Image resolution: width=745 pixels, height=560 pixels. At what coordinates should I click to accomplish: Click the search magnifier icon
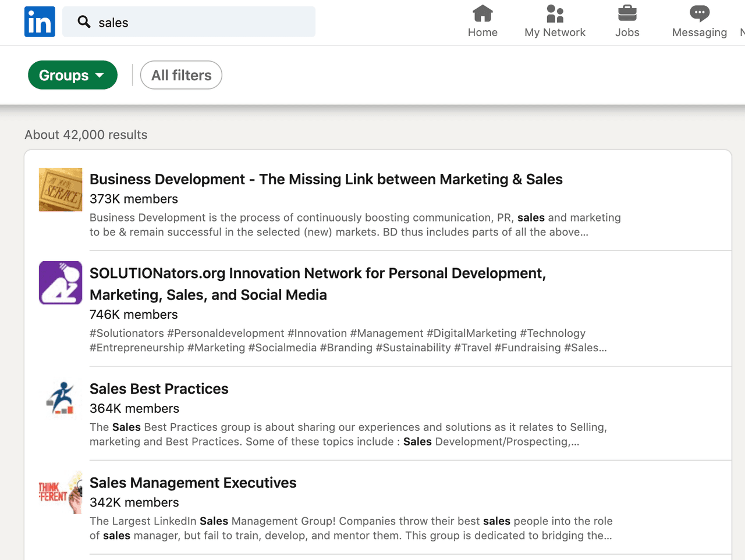tap(84, 22)
